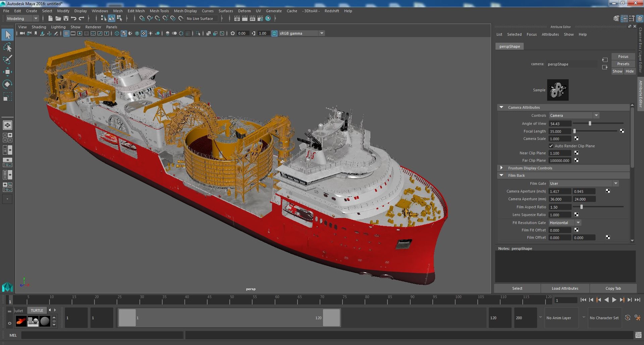
Task: Select the arrow Select tool
Action: 7,34
